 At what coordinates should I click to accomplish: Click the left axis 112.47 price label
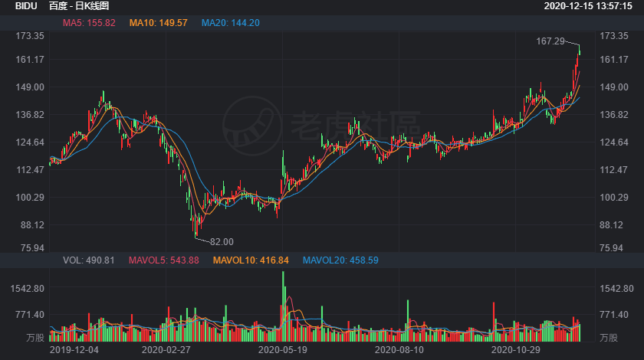30,170
